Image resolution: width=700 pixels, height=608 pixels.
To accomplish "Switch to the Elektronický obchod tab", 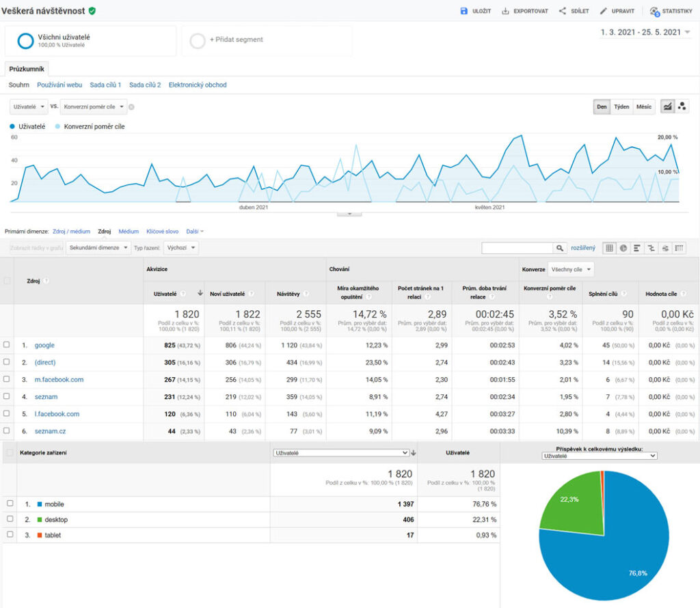I will (198, 85).
